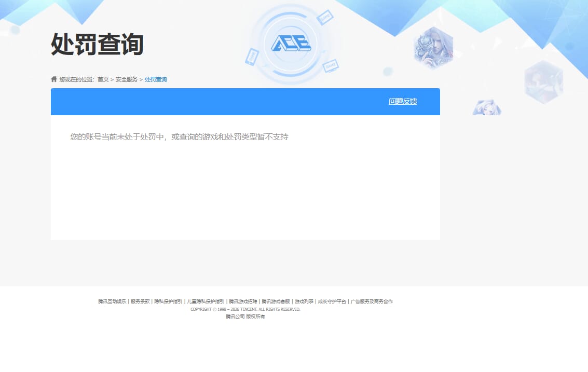Click the middle hexagonal game artwork

tap(544, 82)
